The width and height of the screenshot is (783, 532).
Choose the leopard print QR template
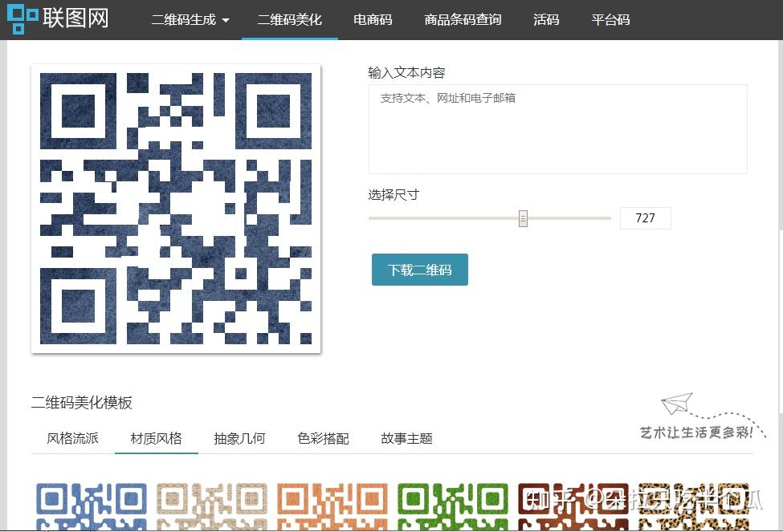click(694, 506)
